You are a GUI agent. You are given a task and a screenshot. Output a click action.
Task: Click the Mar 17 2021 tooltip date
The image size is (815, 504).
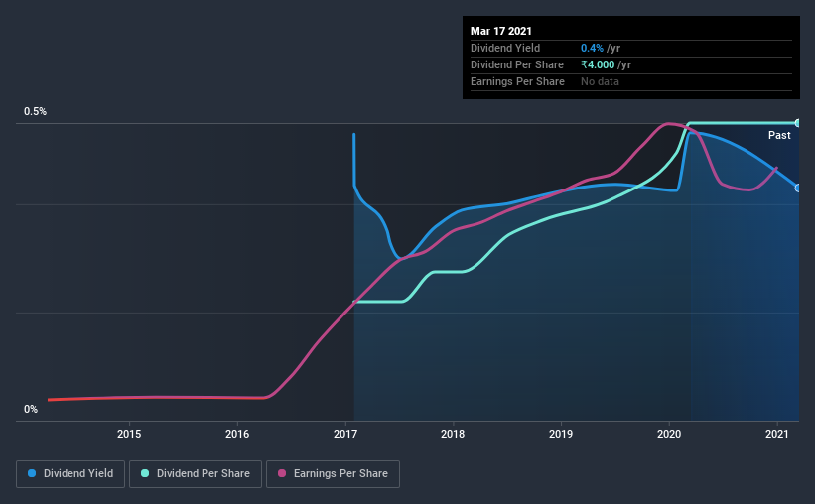point(501,31)
